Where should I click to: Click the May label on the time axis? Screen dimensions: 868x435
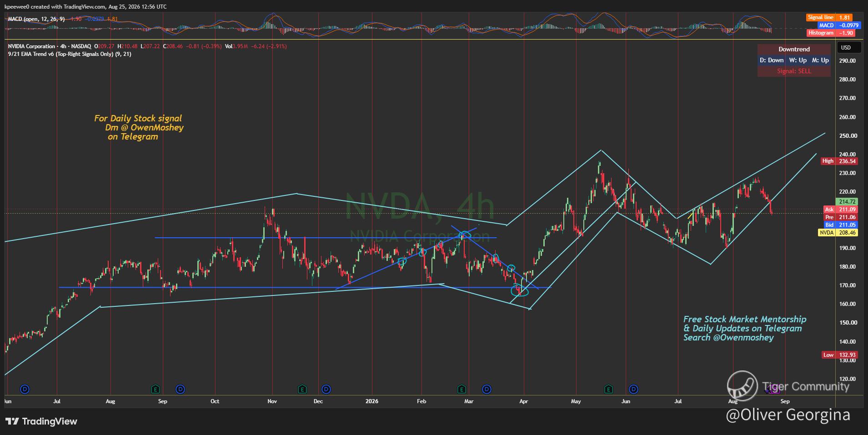[576, 401]
